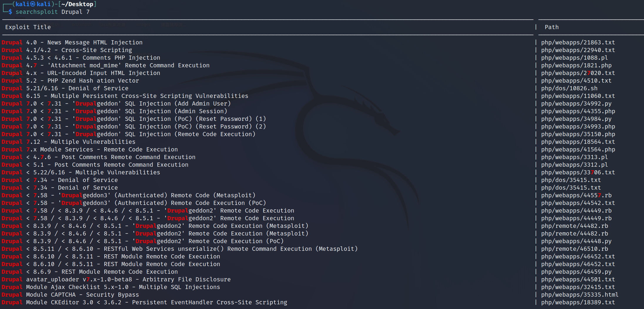Image resolution: width=644 pixels, height=309 pixels.
Task: Click '< 8.6.9 - REST Module' row
Action: click(x=90, y=272)
